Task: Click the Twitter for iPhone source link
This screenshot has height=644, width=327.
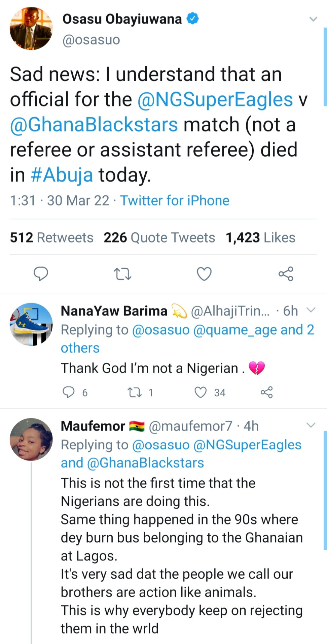Action: pyautogui.click(x=175, y=200)
